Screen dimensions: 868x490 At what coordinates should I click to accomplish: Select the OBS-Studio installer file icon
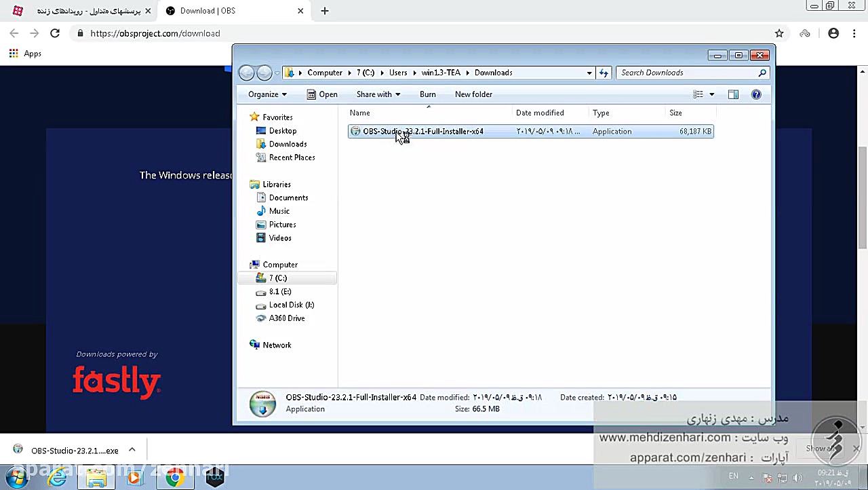pyautogui.click(x=355, y=132)
